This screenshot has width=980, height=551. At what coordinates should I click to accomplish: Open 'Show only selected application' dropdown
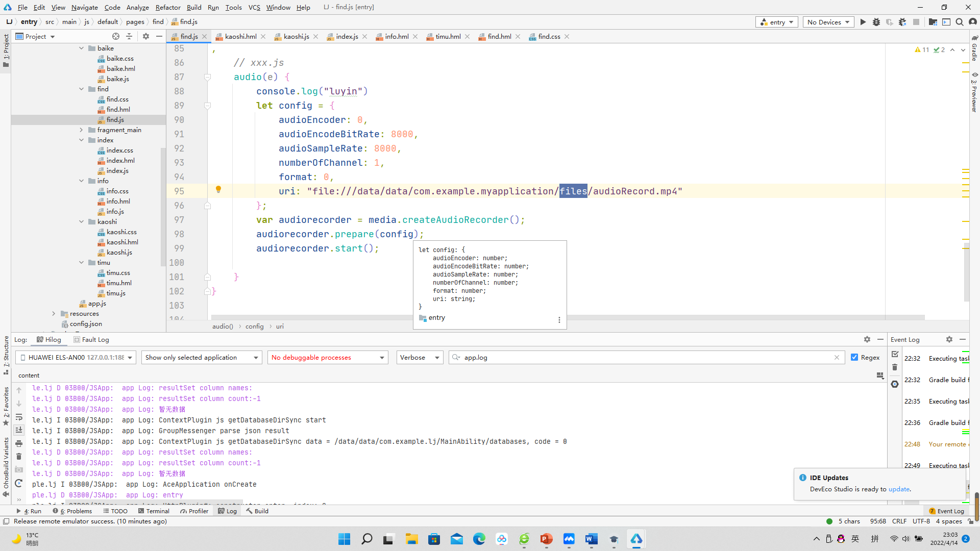tap(202, 358)
